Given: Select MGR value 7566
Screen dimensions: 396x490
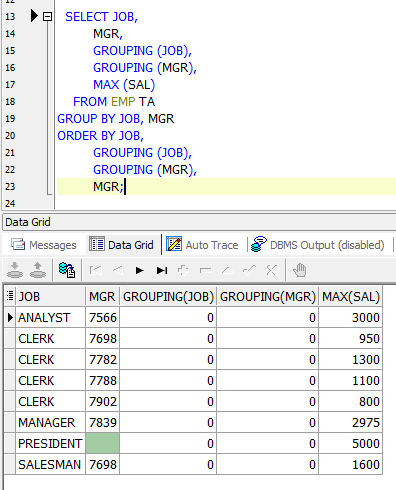Looking at the screenshot, I should 102,318.
